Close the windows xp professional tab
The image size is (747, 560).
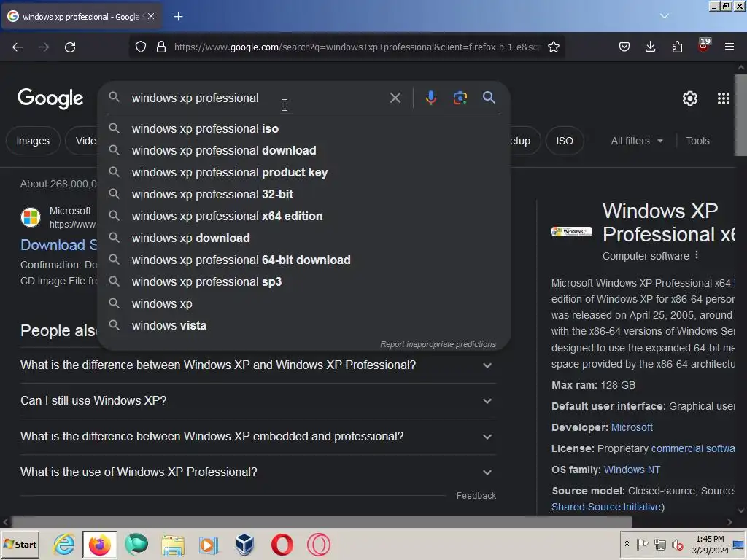point(151,17)
